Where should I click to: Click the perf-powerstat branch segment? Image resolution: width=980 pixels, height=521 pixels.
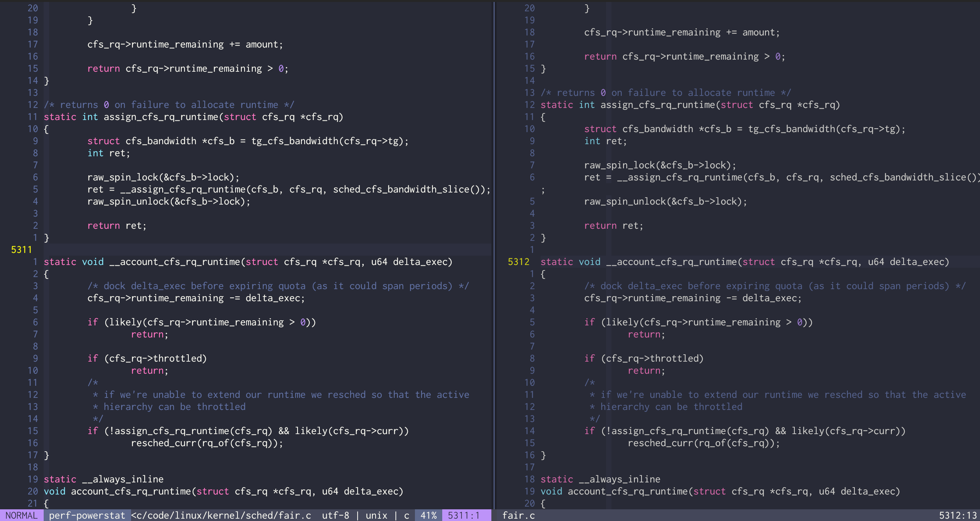point(87,515)
